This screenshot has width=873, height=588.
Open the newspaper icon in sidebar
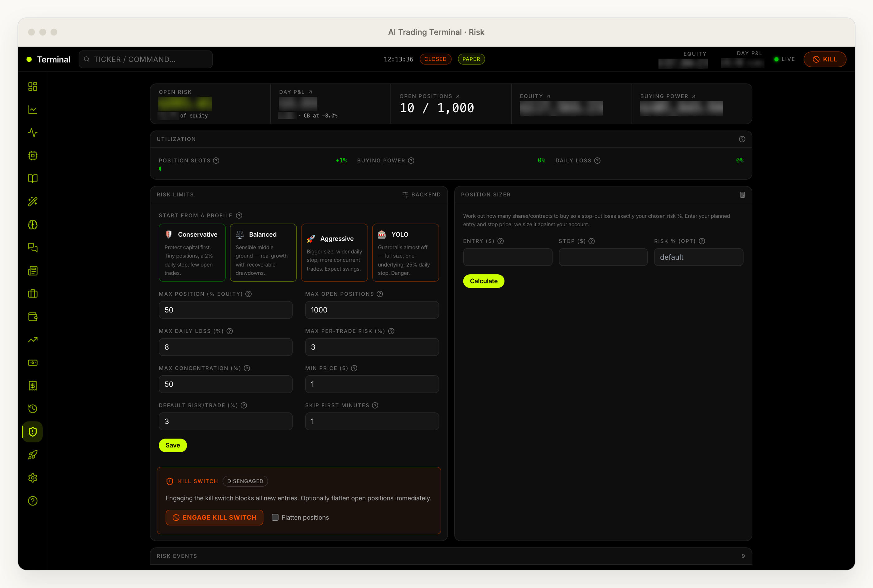tap(33, 271)
